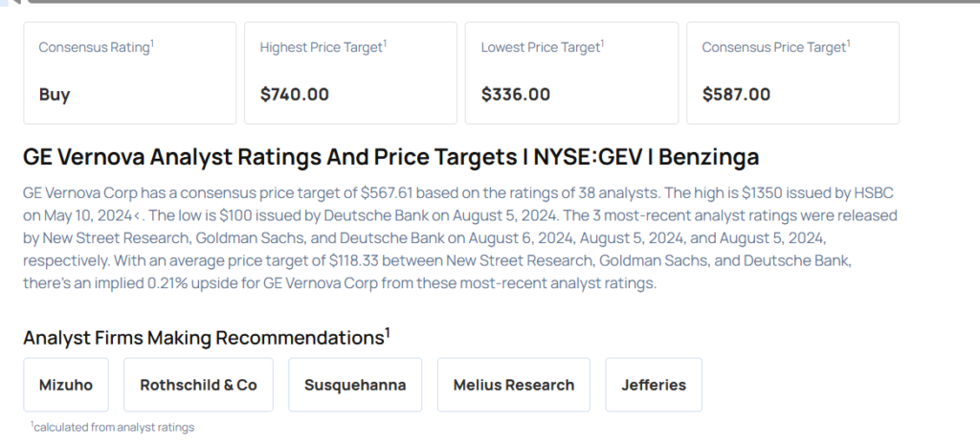Click the "Highest Price Target" card label
This screenshot has height=447, width=980.
tap(323, 47)
